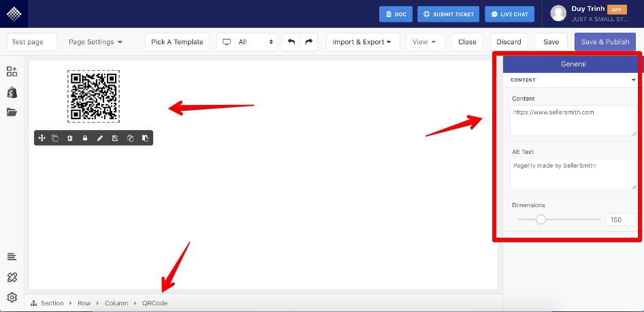
Task: Click the Alt Text text area
Action: [573, 174]
